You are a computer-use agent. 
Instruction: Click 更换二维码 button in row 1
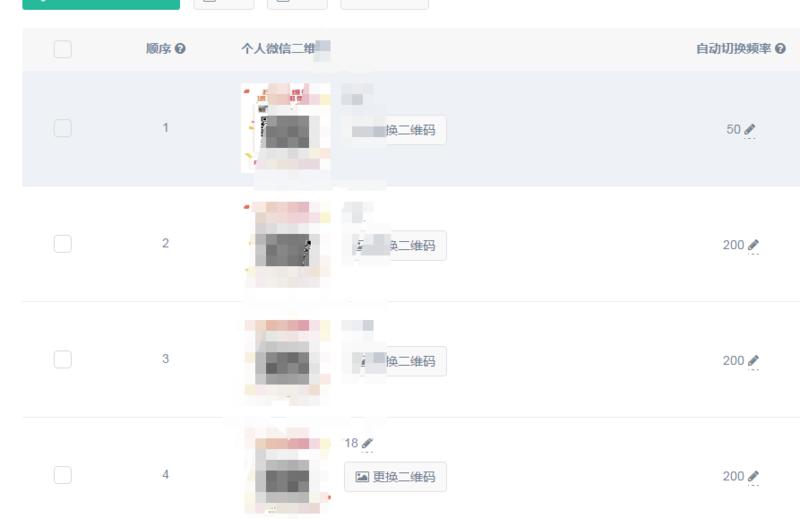(395, 130)
